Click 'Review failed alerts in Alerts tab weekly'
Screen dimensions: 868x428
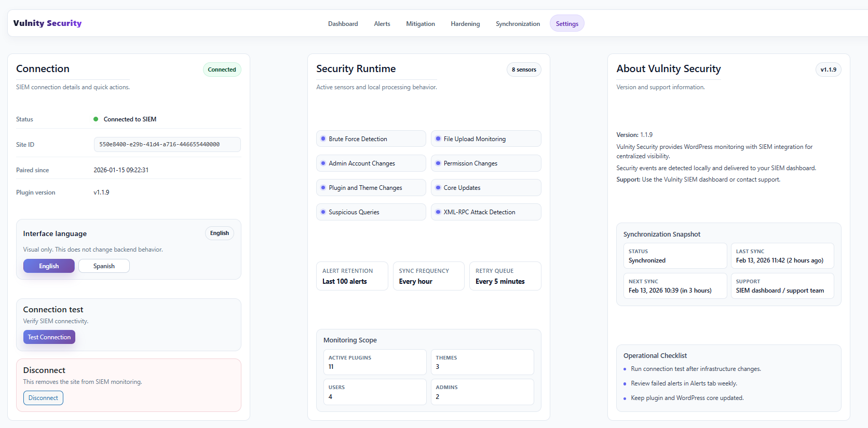point(684,383)
